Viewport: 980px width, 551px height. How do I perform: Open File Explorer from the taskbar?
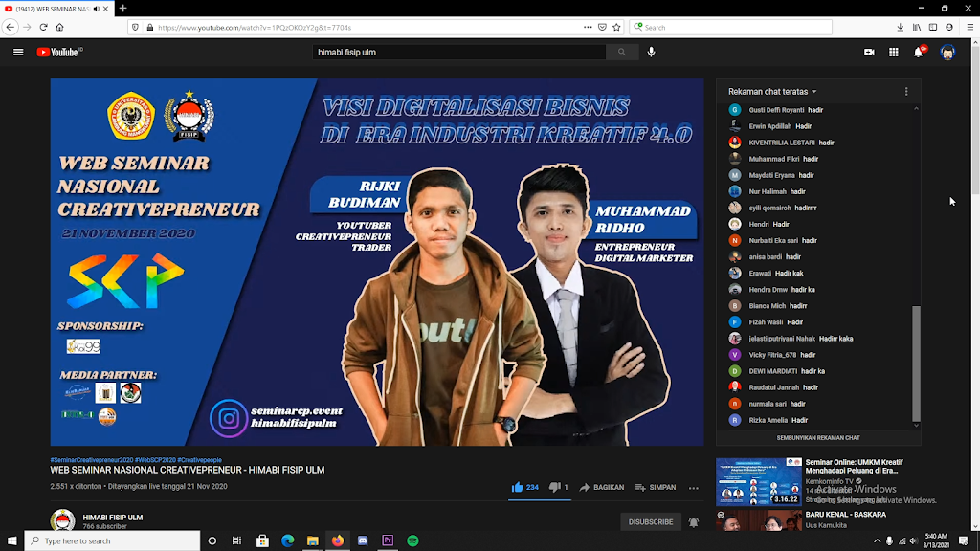[x=313, y=541]
